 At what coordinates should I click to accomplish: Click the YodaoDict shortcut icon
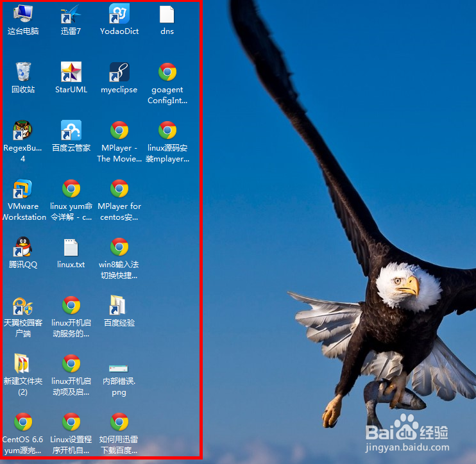pos(119,13)
